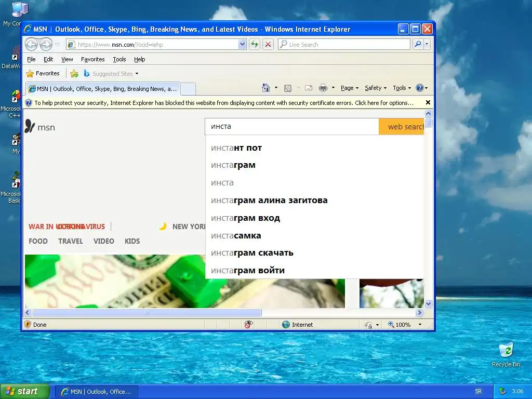Image resolution: width=532 pixels, height=399 pixels.
Task: Open Suggested Sites dropdown
Action: coord(111,74)
